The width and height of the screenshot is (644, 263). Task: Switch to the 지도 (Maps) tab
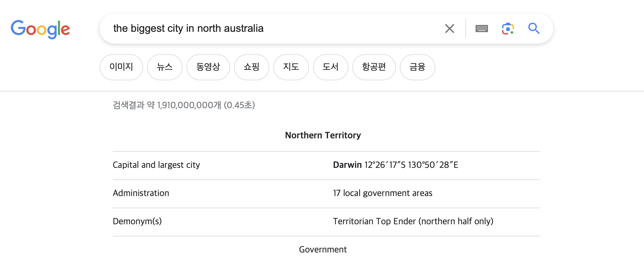(291, 67)
